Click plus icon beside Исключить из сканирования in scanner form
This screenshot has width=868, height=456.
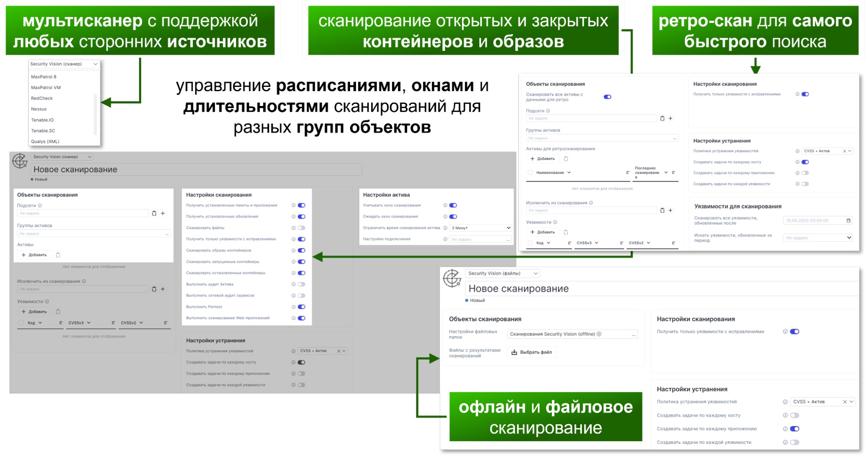pyautogui.click(x=163, y=289)
